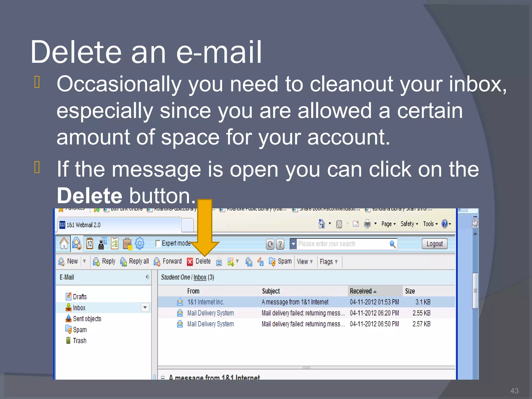Click the Forward button
The width and height of the screenshot is (532, 399).
pos(168,261)
